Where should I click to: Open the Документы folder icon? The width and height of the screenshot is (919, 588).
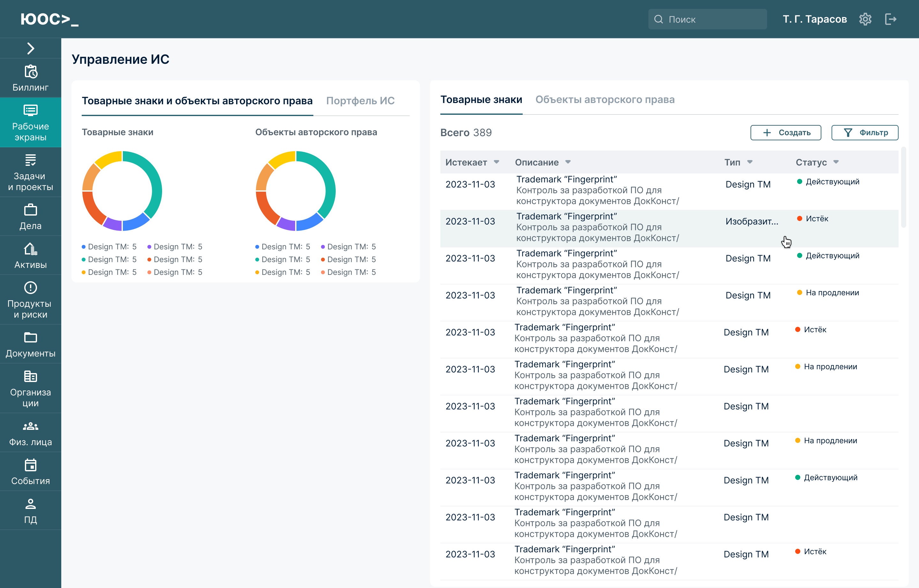click(31, 338)
